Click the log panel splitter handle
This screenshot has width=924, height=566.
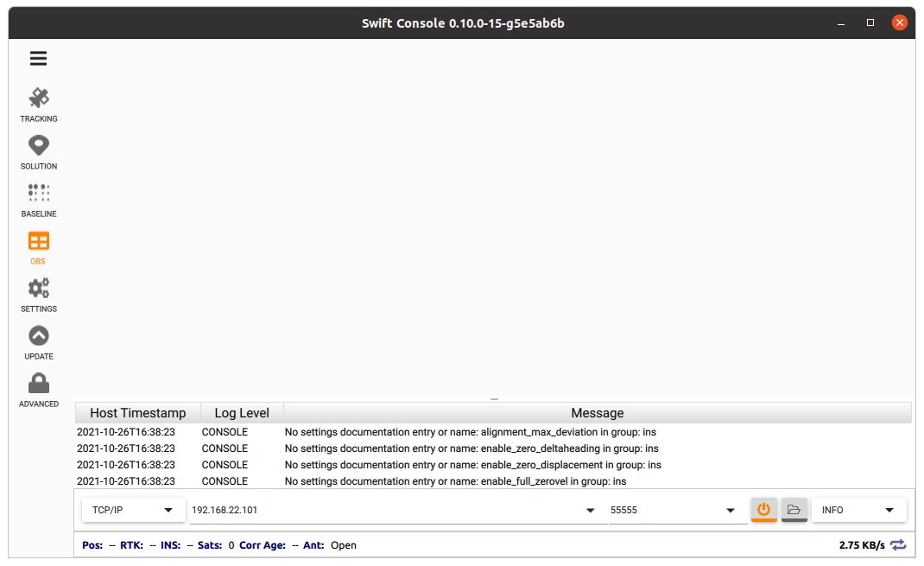(494, 399)
